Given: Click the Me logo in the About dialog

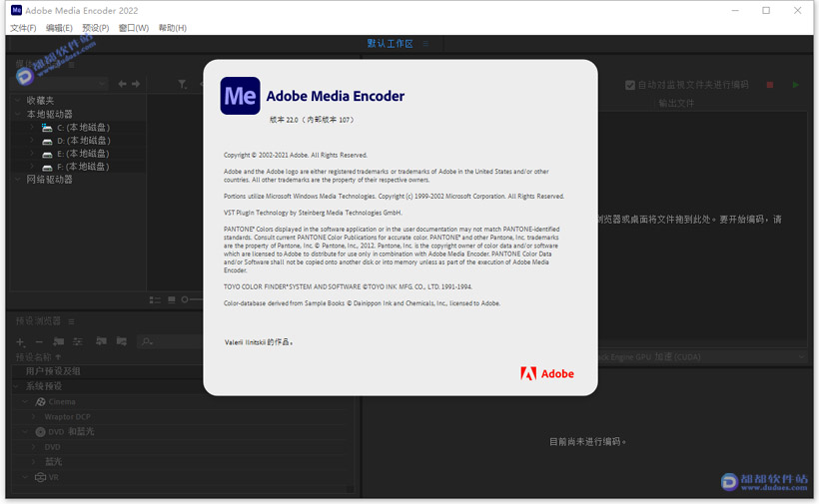Looking at the screenshot, I should [241, 96].
